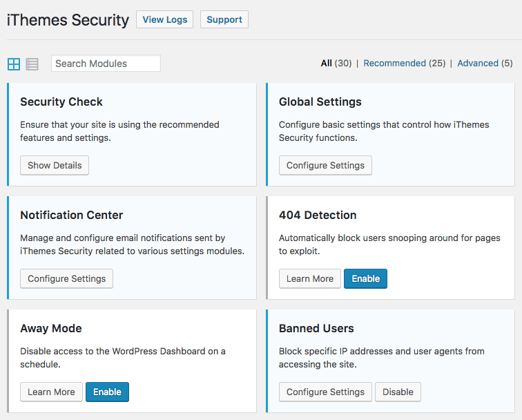Viewport: 522px width, 420px height.
Task: Disable the Banned Users module
Action: click(398, 392)
